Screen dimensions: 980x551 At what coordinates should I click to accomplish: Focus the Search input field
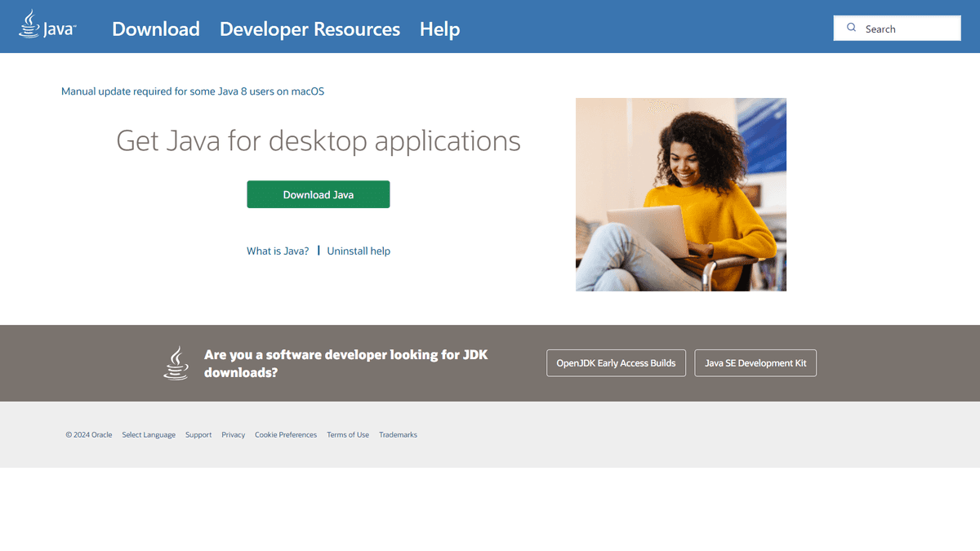[906, 29]
